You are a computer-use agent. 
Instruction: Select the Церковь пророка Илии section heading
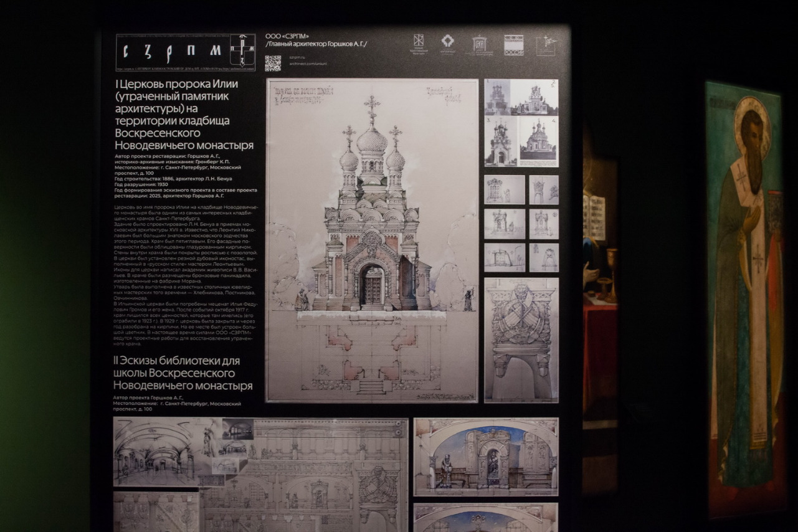click(184, 114)
